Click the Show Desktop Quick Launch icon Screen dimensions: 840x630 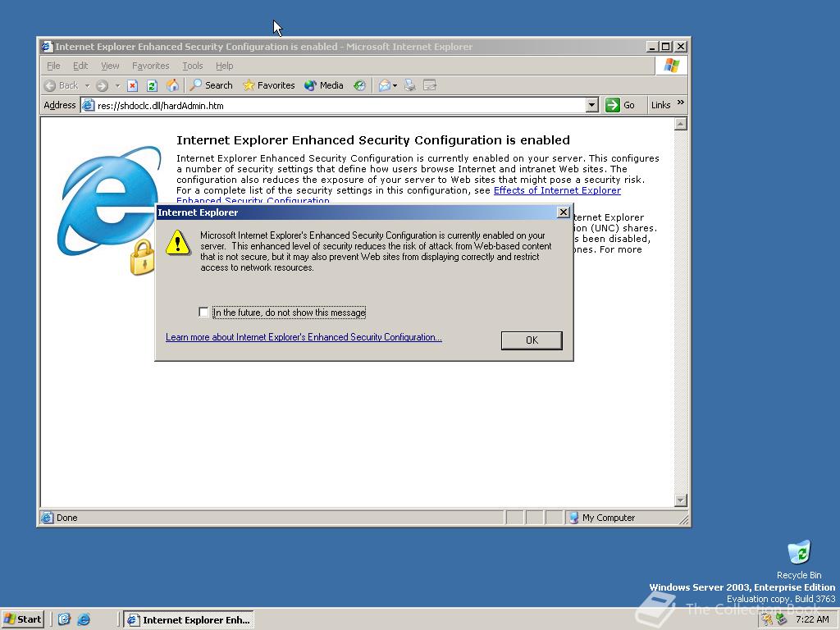(x=64, y=619)
